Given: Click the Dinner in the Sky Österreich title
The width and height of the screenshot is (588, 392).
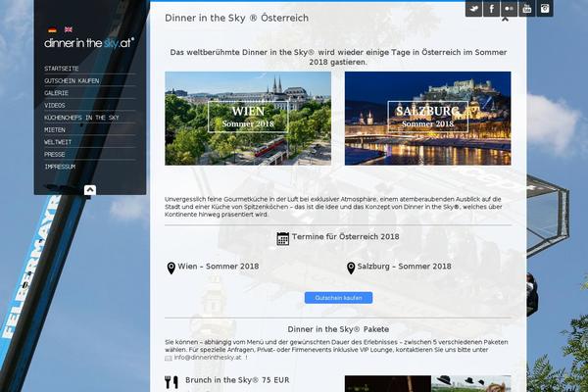Looking at the screenshot, I should coord(236,18).
